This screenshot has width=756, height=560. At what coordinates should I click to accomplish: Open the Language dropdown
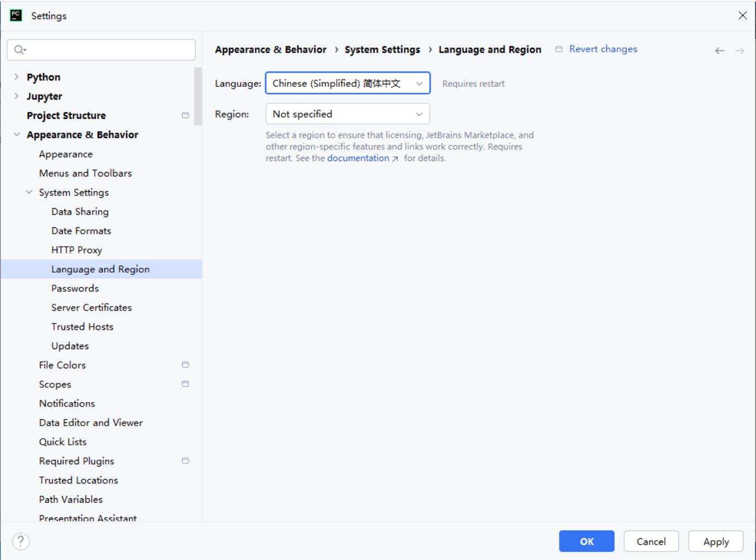(348, 83)
